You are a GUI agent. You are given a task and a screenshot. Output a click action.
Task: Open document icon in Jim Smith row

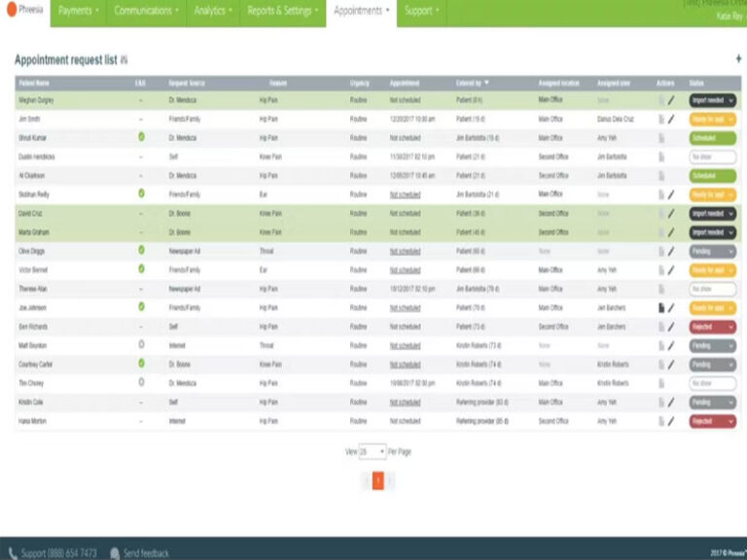(661, 119)
